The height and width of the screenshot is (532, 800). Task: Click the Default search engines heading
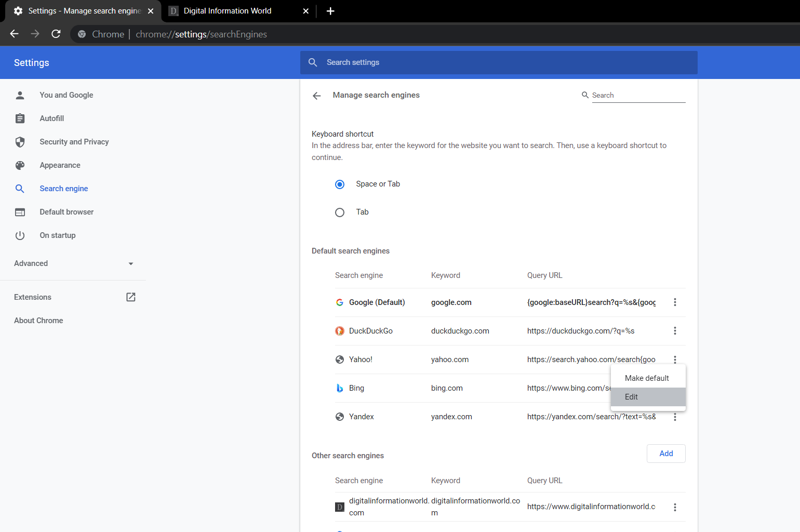(x=351, y=251)
